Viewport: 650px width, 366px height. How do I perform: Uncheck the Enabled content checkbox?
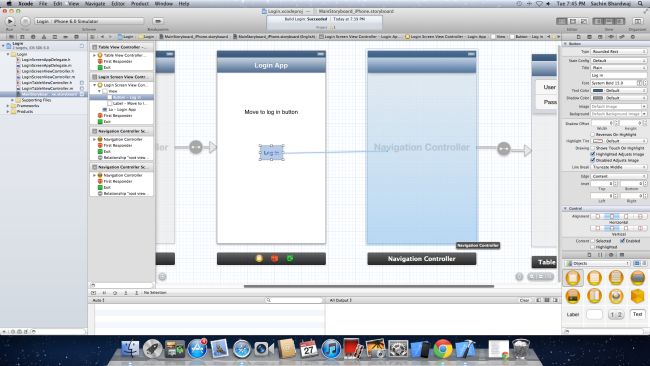[x=622, y=240]
